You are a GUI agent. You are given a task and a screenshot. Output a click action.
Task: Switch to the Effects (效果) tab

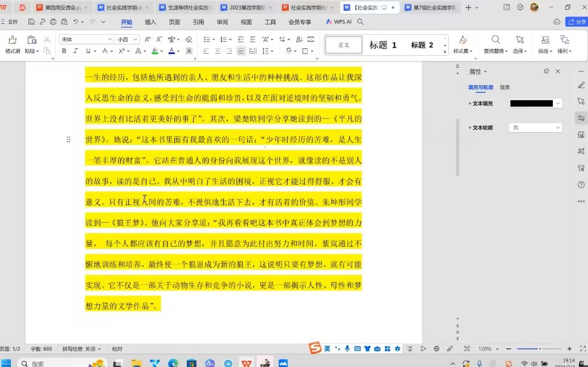point(505,87)
